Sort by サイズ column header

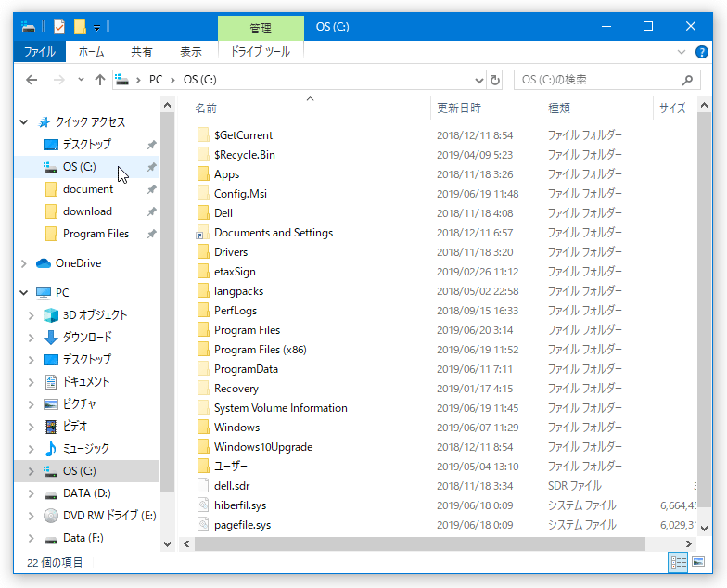672,108
